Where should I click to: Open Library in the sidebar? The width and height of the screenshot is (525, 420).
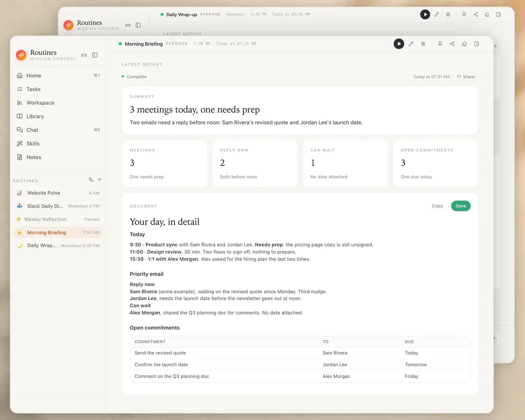58,116
